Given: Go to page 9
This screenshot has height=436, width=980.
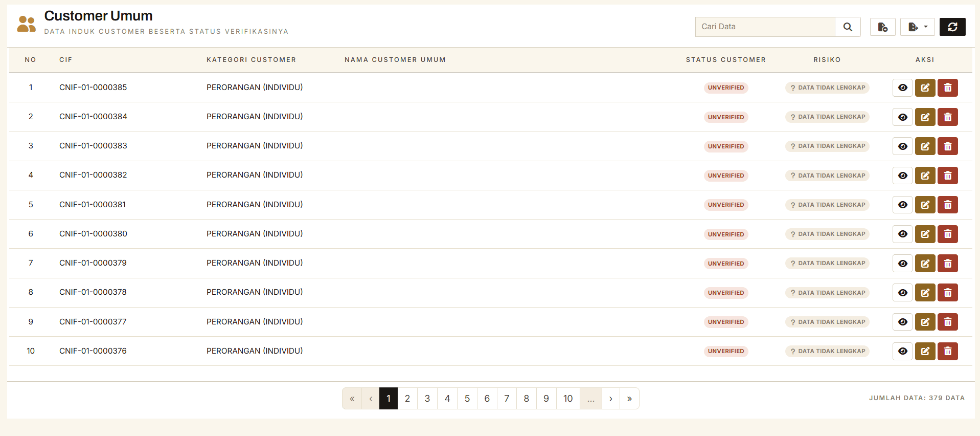Looking at the screenshot, I should click(x=546, y=399).
